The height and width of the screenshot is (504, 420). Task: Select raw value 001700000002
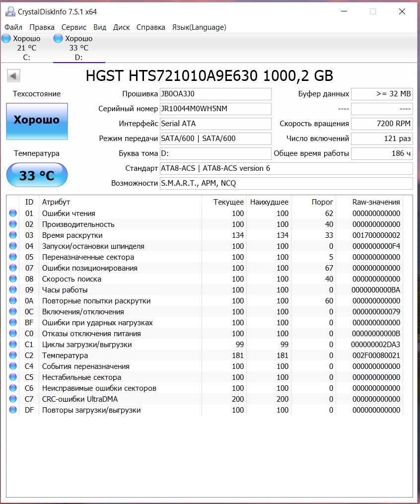pos(376,235)
